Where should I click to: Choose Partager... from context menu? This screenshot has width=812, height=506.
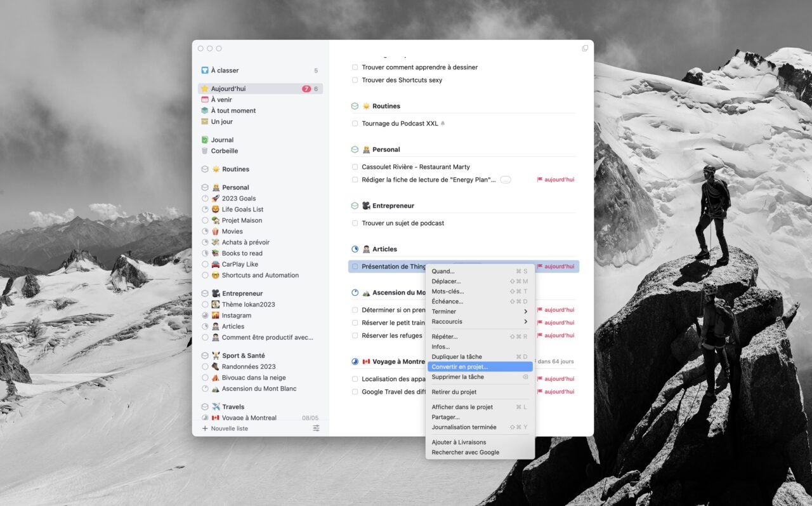[x=480, y=417]
